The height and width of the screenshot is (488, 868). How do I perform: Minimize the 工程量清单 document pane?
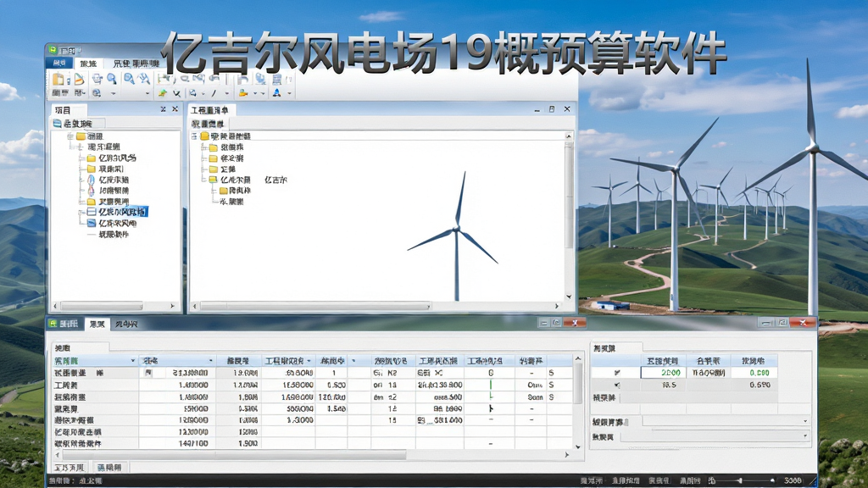537,109
